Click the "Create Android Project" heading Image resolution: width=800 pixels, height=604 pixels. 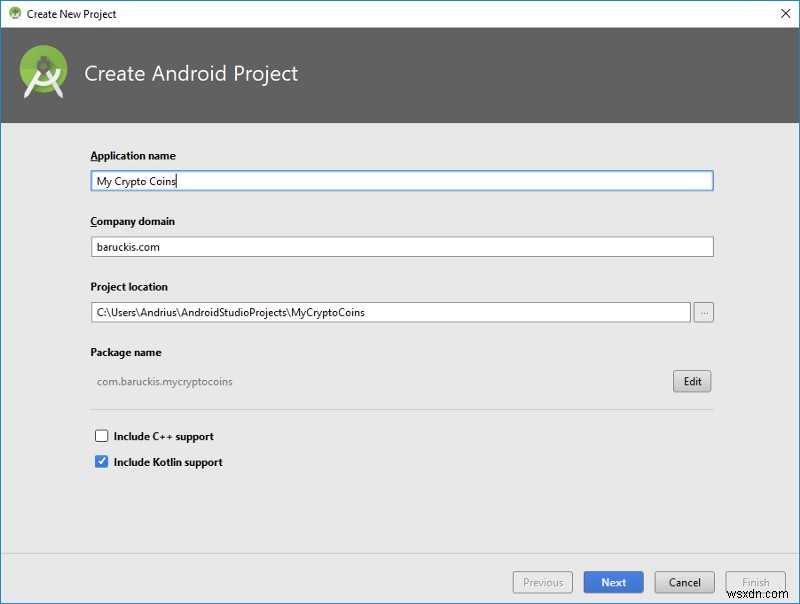(x=191, y=73)
